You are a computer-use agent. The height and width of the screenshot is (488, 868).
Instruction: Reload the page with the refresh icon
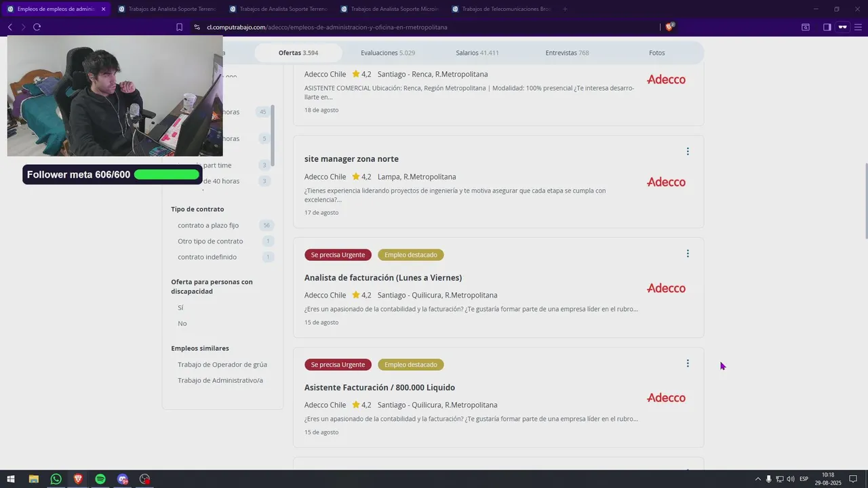click(x=37, y=27)
